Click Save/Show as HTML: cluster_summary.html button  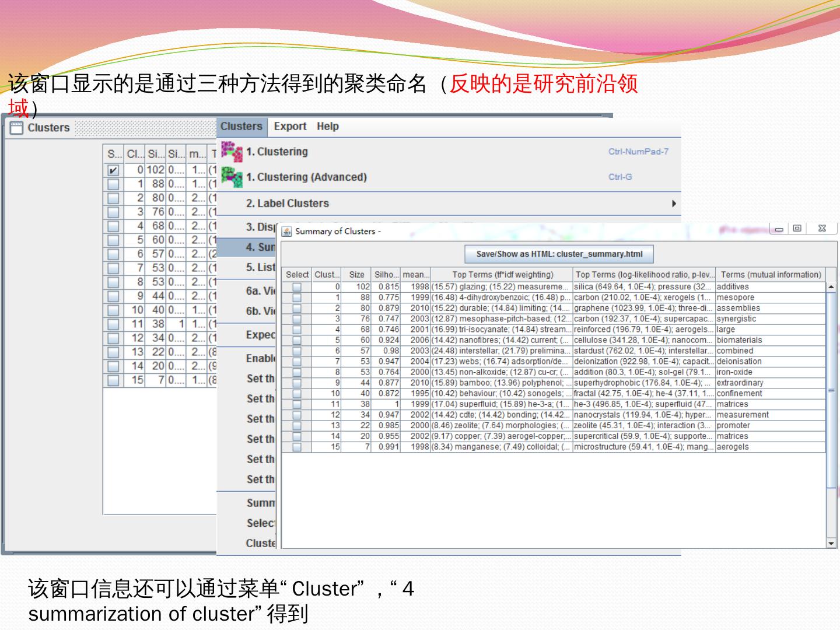point(559,254)
